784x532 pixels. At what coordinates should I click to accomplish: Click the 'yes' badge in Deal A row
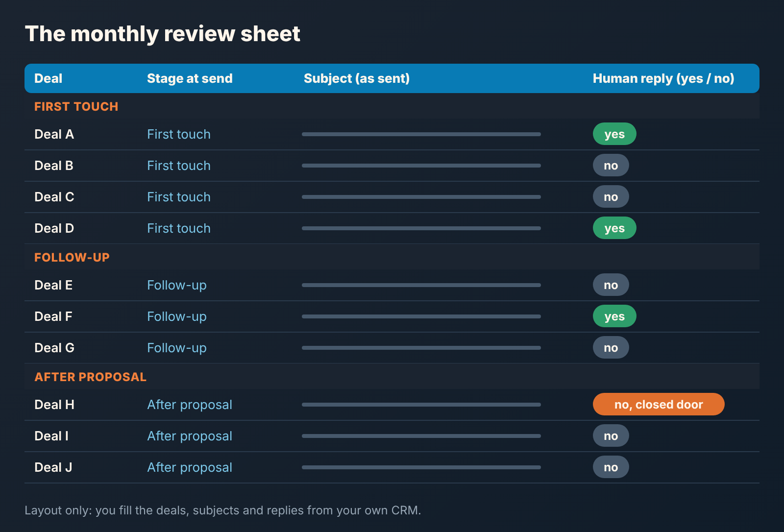click(x=614, y=134)
